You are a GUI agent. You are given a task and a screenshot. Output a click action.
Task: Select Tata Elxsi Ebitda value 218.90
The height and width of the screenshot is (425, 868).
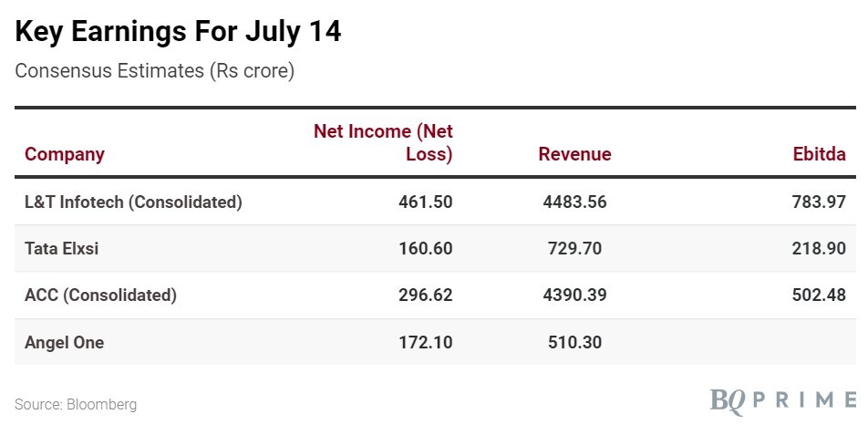[x=819, y=249]
